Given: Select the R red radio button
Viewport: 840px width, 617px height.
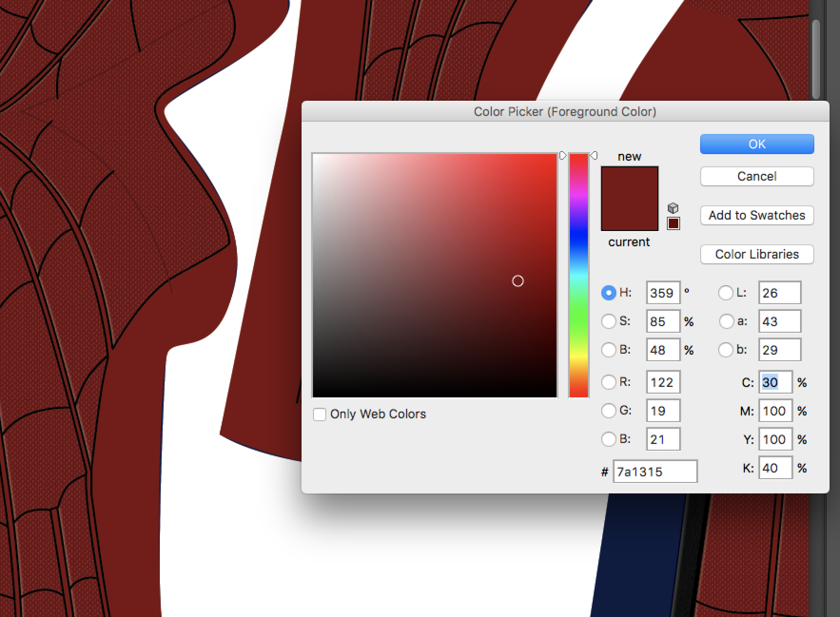Looking at the screenshot, I should 608,382.
